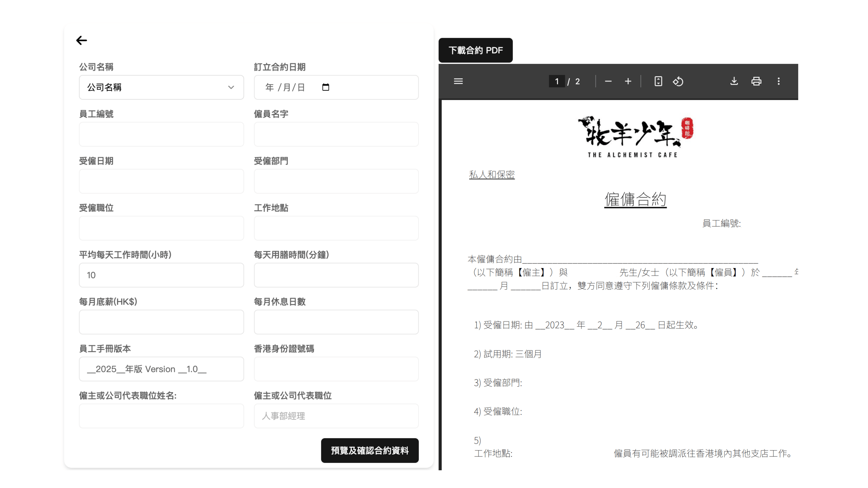
Task: Click the 每月休息日數 input field
Action: coord(336,322)
